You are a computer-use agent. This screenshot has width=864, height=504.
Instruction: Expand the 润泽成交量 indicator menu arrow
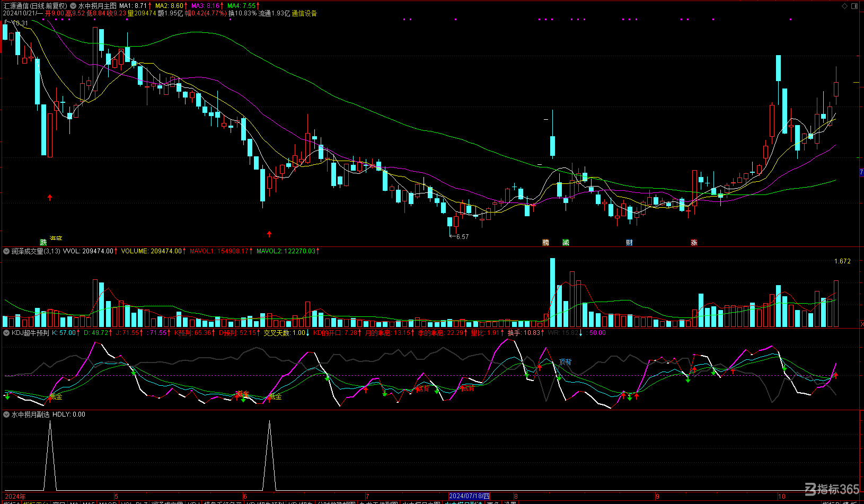(x=6, y=251)
